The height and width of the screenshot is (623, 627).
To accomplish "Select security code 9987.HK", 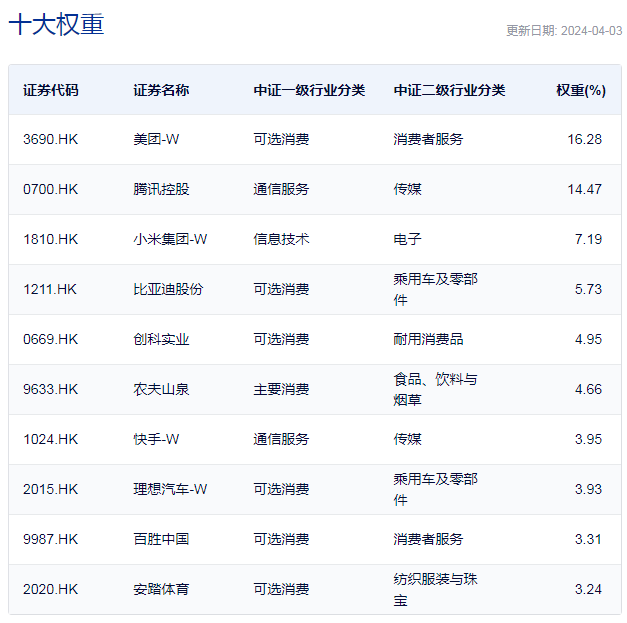I will (50, 539).
